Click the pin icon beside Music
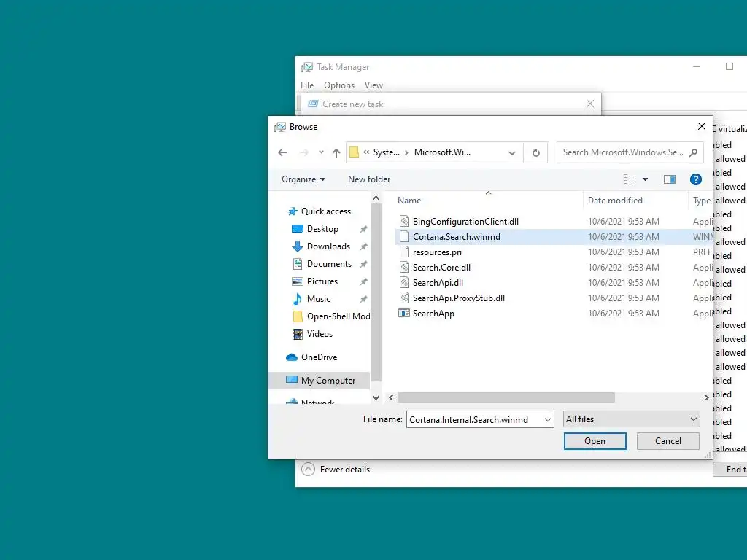 (363, 299)
